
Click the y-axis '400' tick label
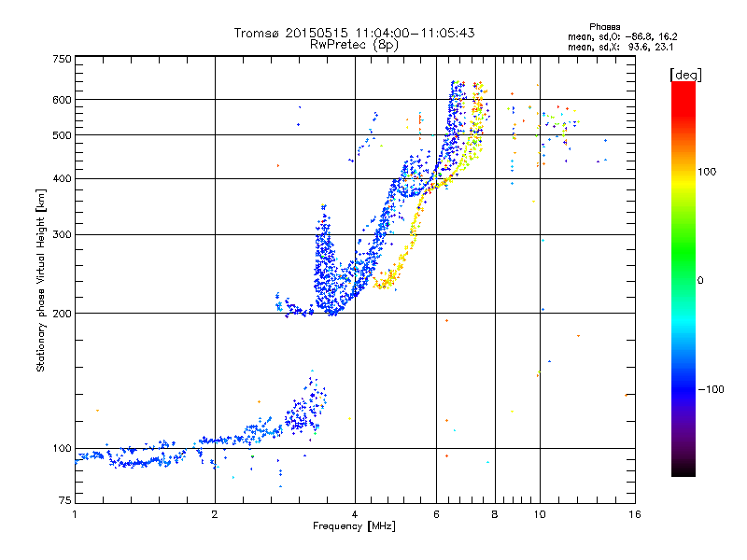click(63, 179)
